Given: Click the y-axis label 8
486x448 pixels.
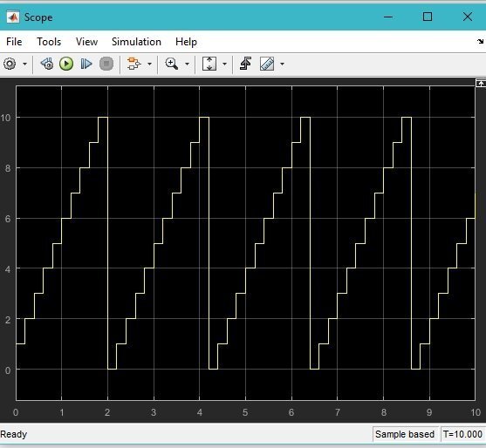Looking at the screenshot, I should [8, 168].
